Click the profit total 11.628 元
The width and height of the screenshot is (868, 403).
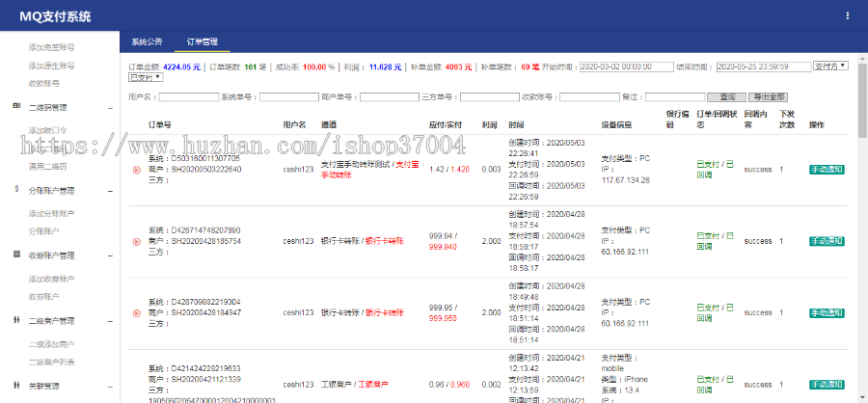[385, 67]
